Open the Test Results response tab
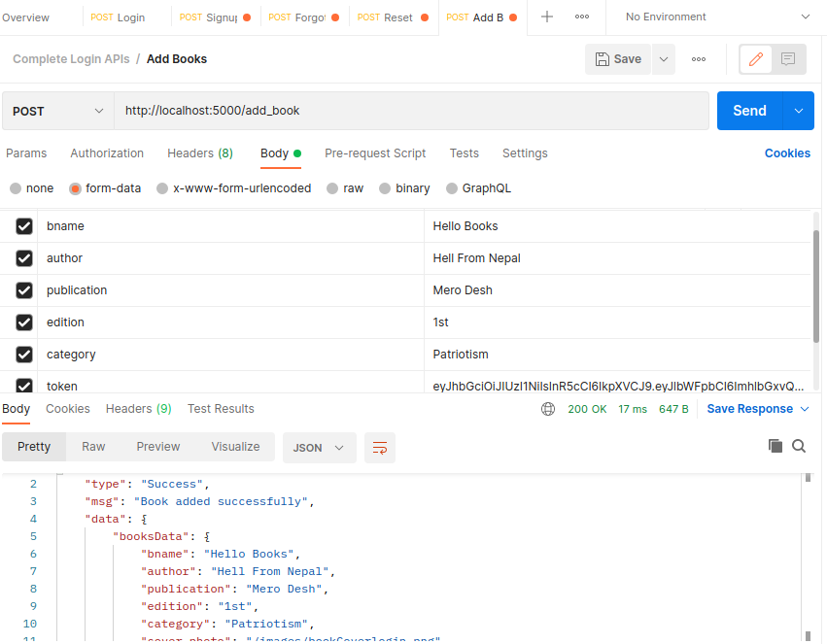Screen dimensions: 827x644 point(221,409)
